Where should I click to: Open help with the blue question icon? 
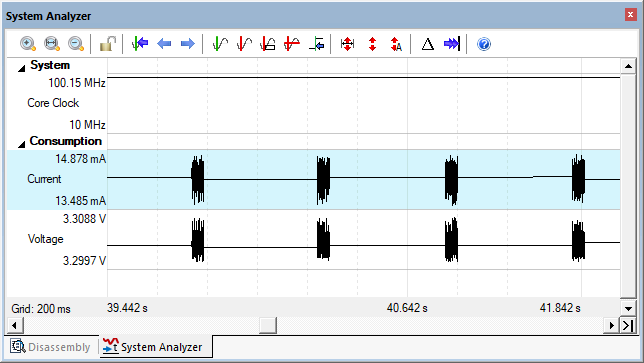[484, 44]
